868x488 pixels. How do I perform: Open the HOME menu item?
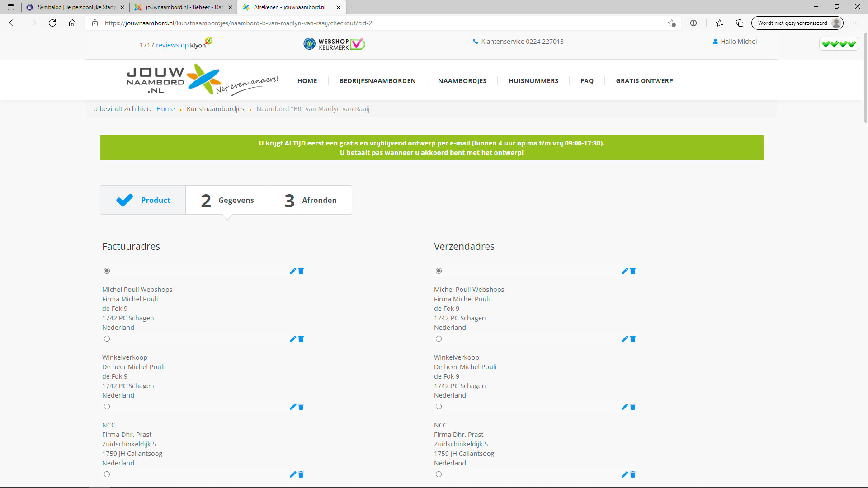(x=307, y=81)
